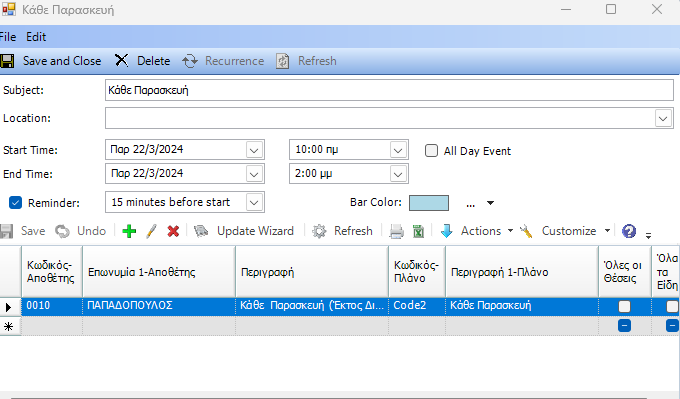This screenshot has height=399, width=680.
Task: Click the Update Wizard icon
Action: (x=201, y=231)
